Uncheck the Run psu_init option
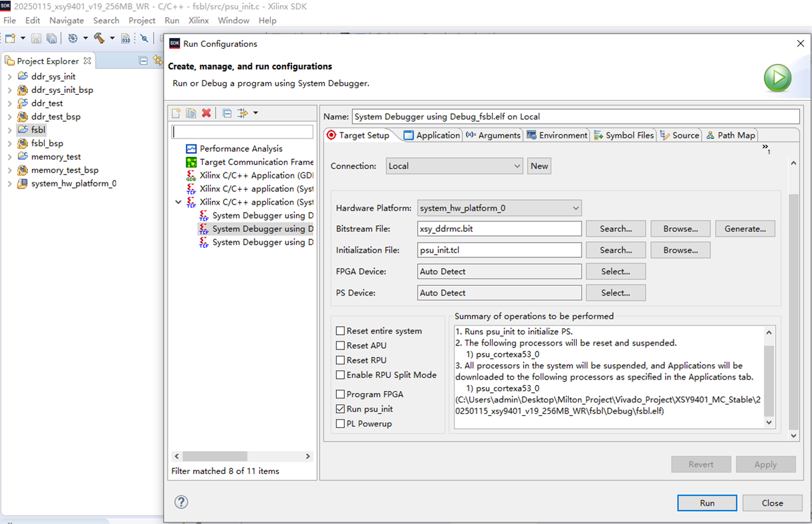 [x=339, y=408]
